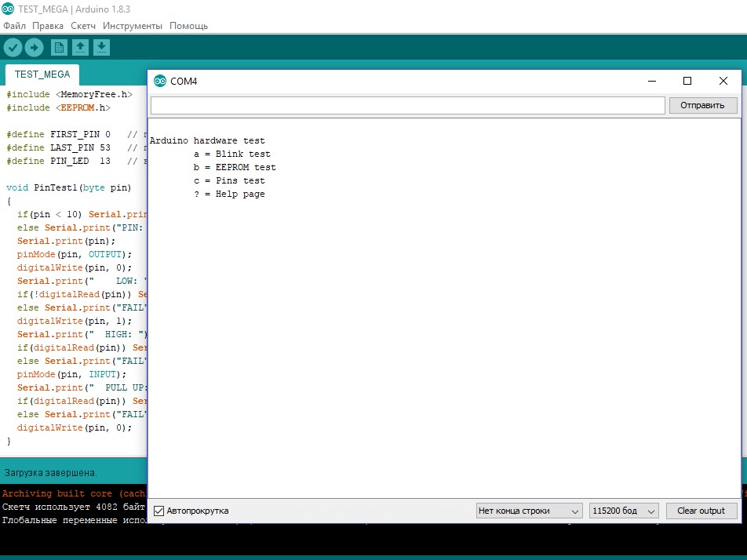This screenshot has width=747, height=560.
Task: Open the 115200 бод baud rate dropdown
Action: click(624, 511)
